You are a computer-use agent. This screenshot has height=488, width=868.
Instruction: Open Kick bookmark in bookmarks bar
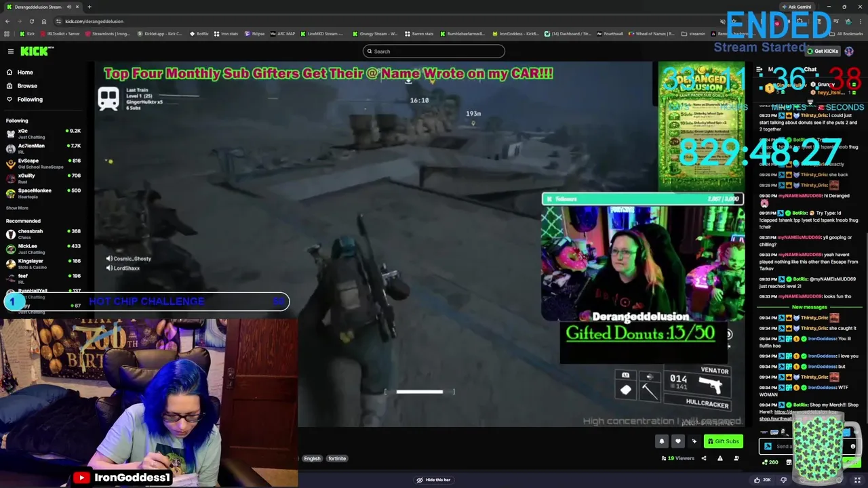(27, 33)
